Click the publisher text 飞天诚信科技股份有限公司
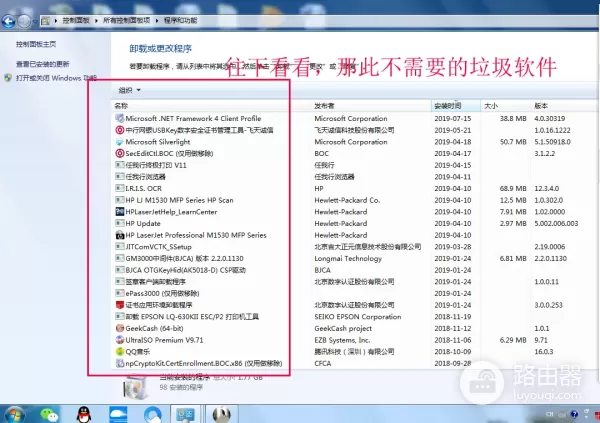This screenshot has height=423, width=600. (354, 130)
